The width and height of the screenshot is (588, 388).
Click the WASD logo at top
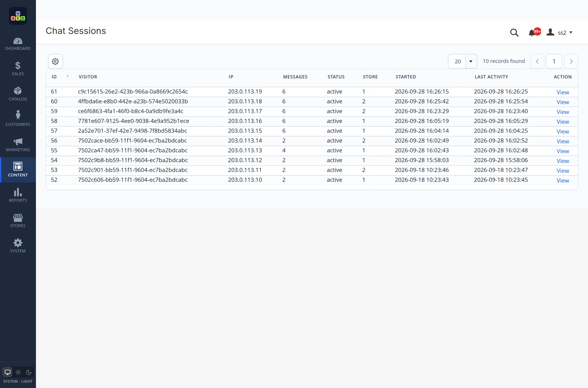(x=18, y=16)
